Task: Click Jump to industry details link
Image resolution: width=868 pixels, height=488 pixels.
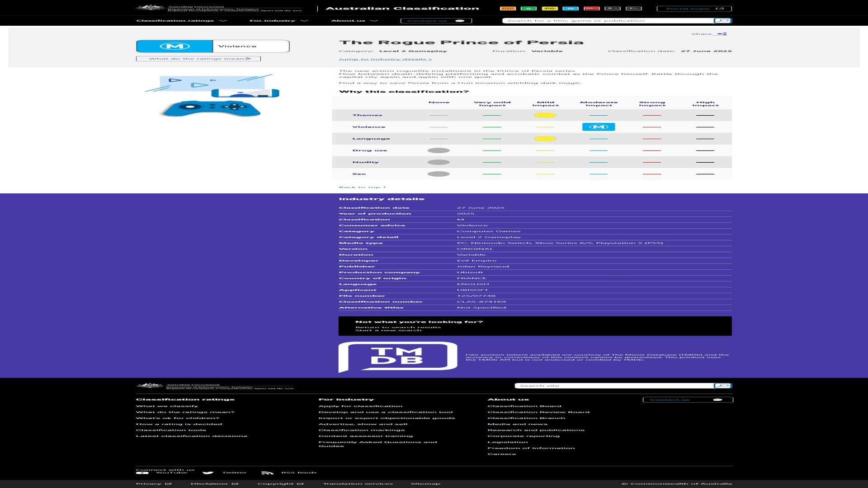Action: (385, 59)
